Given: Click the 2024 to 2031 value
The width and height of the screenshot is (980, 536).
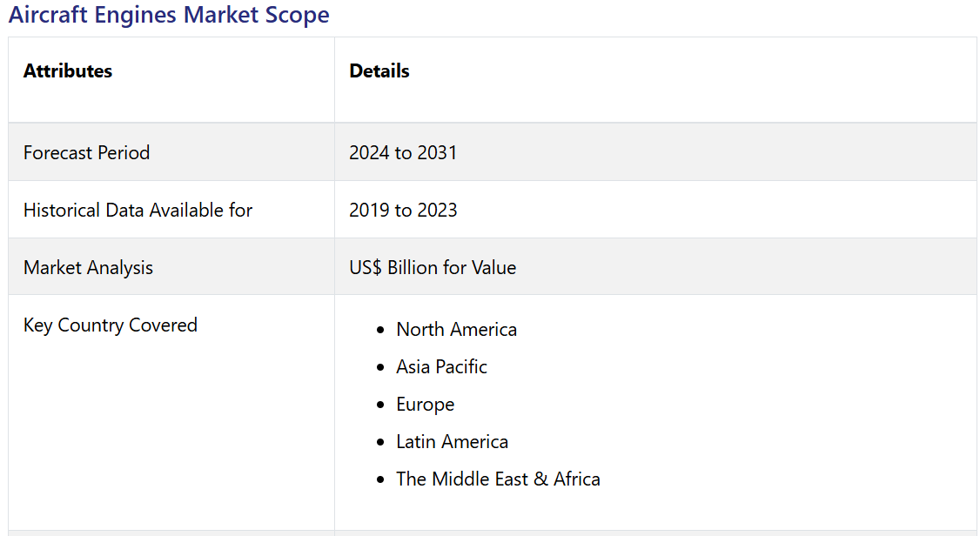Looking at the screenshot, I should coord(403,152).
